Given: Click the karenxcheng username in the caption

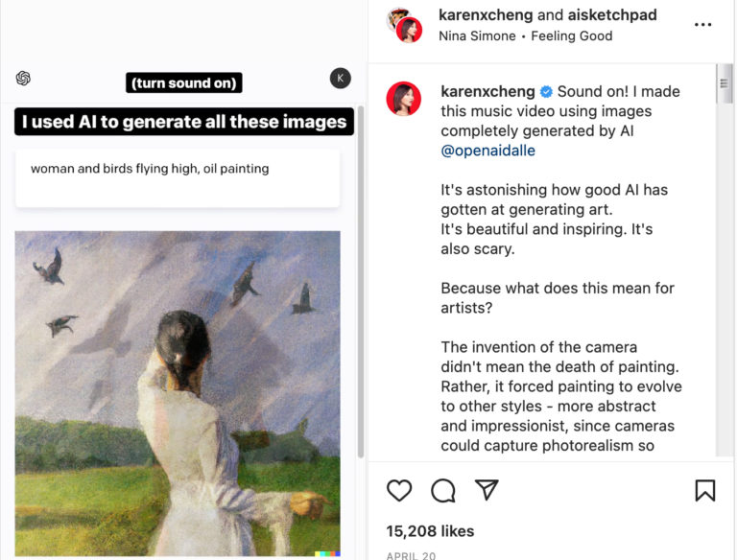Looking at the screenshot, I should 487,92.
